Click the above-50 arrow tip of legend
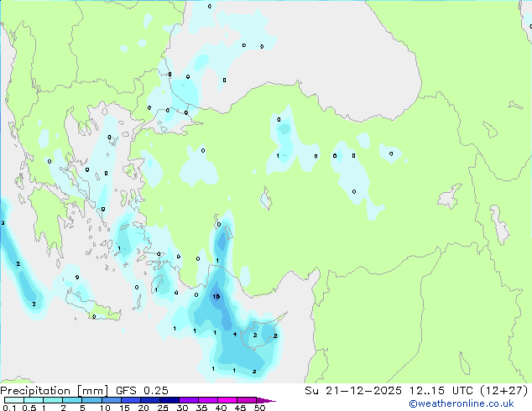This screenshot has height=411, width=532. (266, 400)
